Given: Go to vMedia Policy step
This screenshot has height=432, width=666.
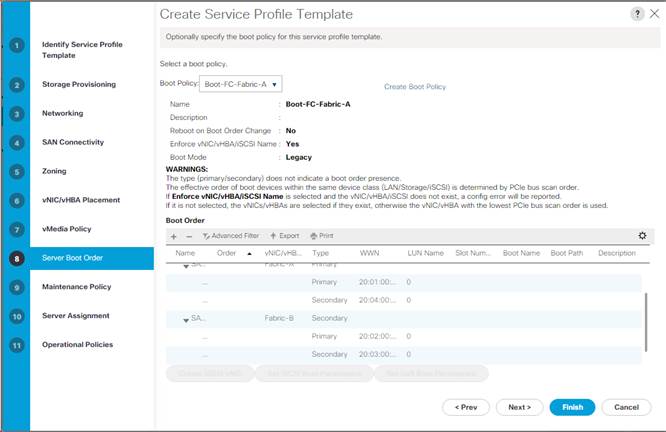Looking at the screenshot, I should tap(67, 229).
